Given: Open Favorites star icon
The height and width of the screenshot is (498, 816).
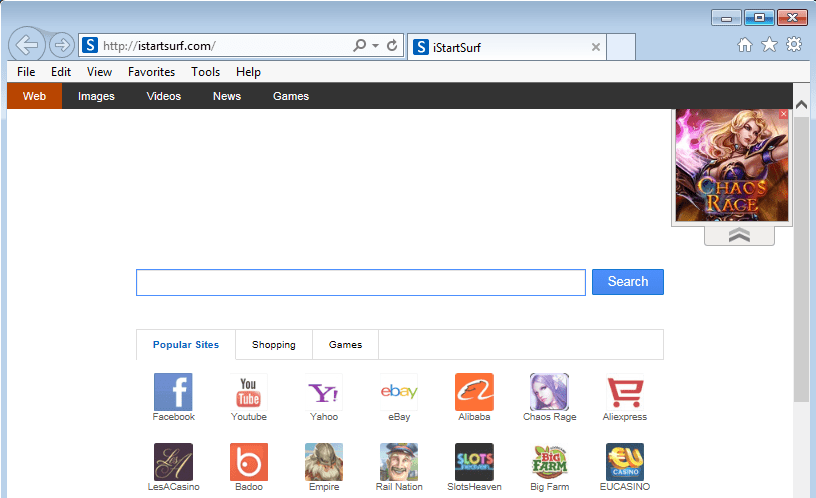Looking at the screenshot, I should 769,45.
